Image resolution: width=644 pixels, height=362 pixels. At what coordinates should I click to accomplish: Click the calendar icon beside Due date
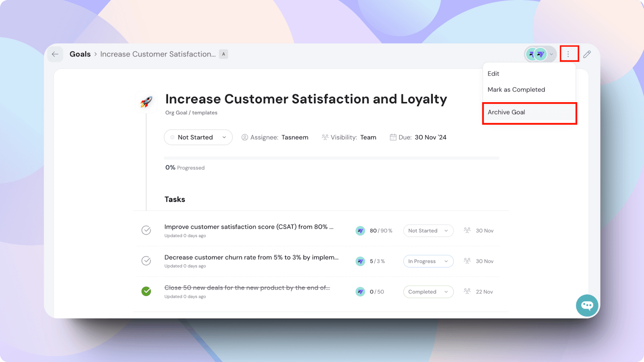click(x=393, y=137)
